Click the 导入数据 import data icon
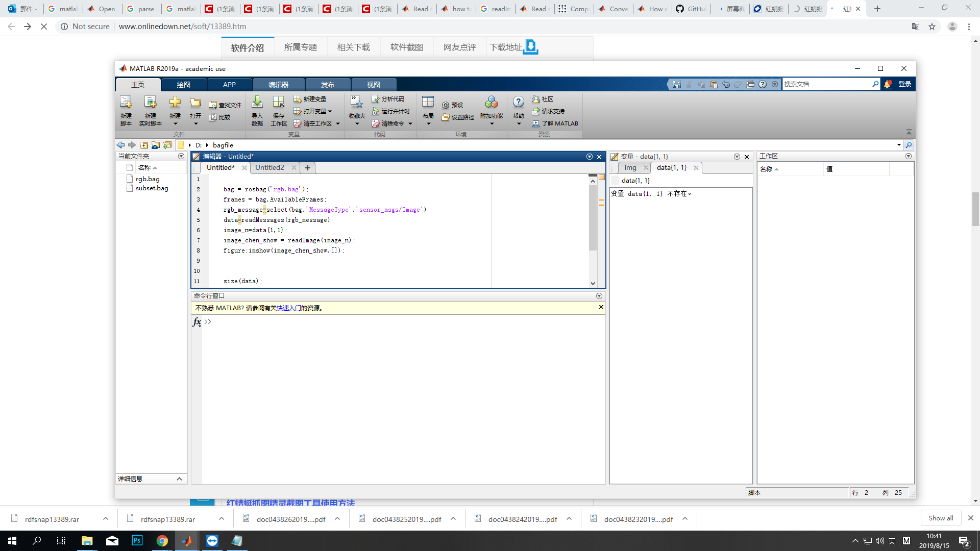The width and height of the screenshot is (980, 551). click(x=257, y=103)
